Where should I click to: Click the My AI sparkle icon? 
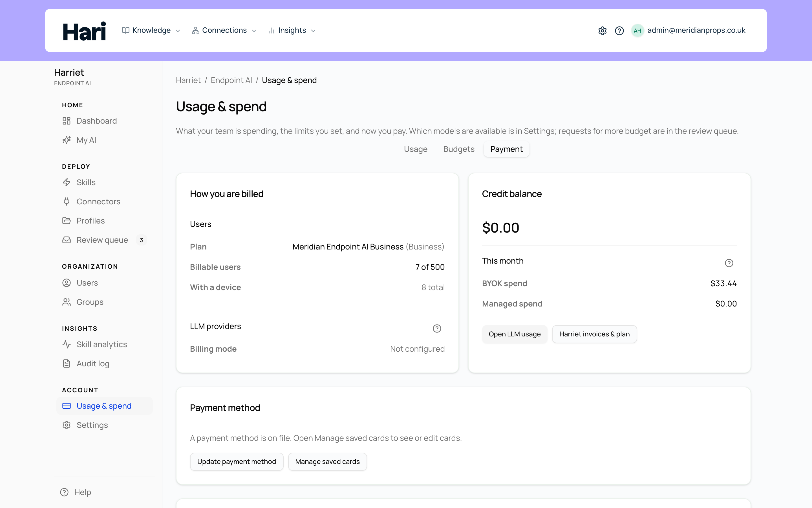[x=67, y=140]
